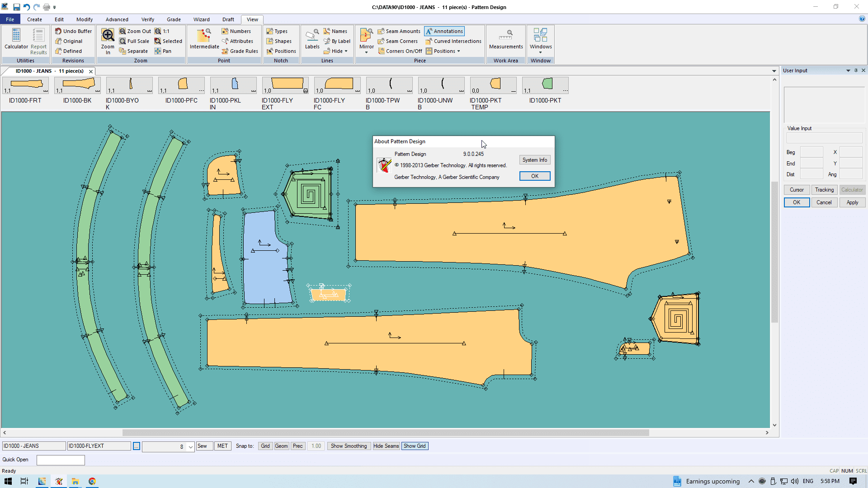Expand the Mirror dropdown arrow
This screenshot has width=868, height=488.
(x=366, y=52)
